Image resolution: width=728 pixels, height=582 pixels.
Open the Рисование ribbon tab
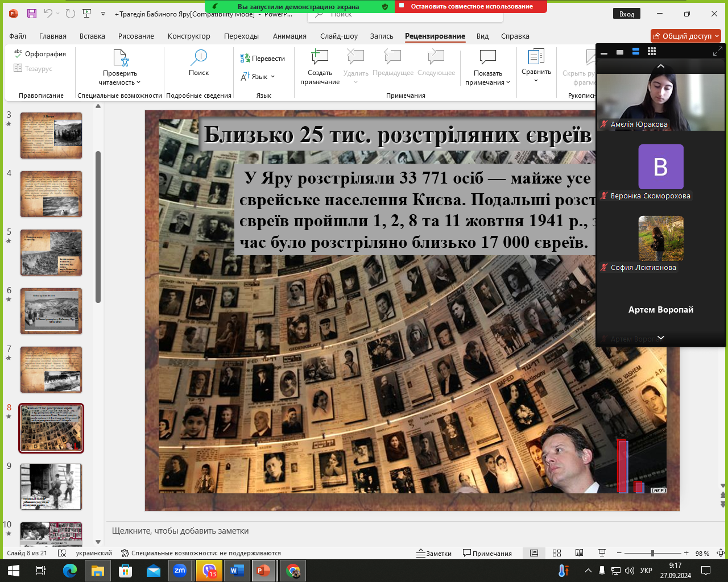click(x=136, y=36)
